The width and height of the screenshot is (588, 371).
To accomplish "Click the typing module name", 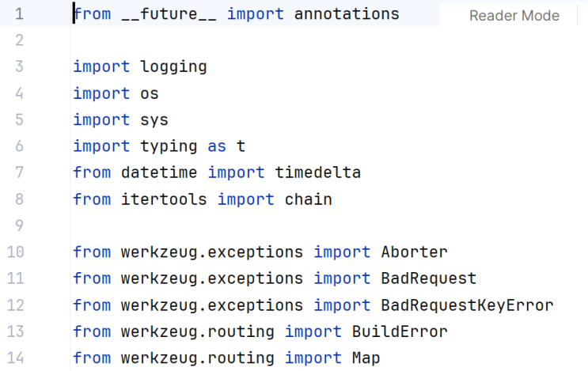I will (169, 146).
